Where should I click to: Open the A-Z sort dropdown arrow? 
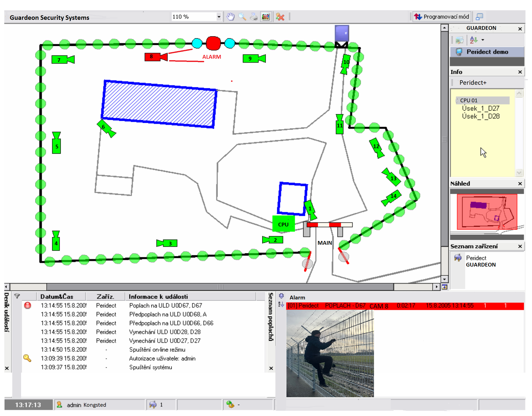(x=483, y=40)
